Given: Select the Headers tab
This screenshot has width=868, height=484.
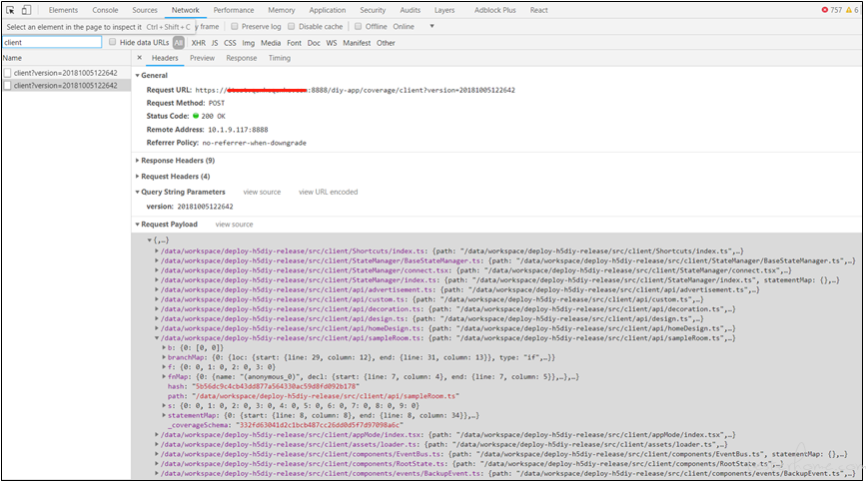Looking at the screenshot, I should [x=165, y=58].
